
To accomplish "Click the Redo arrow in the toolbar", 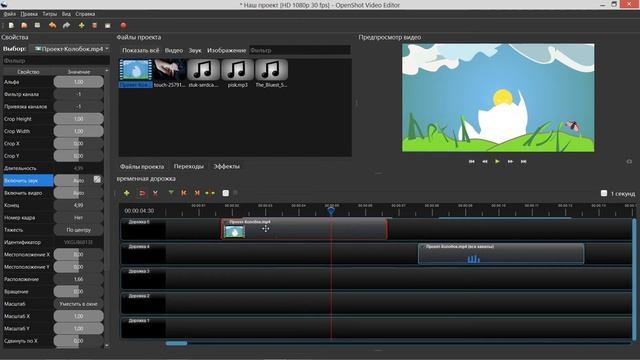I will pos(66,25).
